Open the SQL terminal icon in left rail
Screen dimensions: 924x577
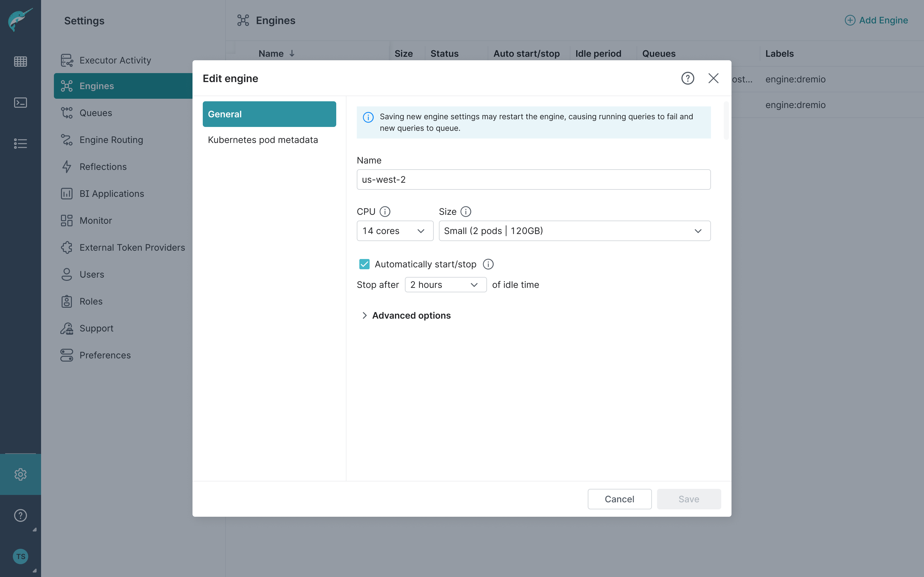tap(21, 102)
